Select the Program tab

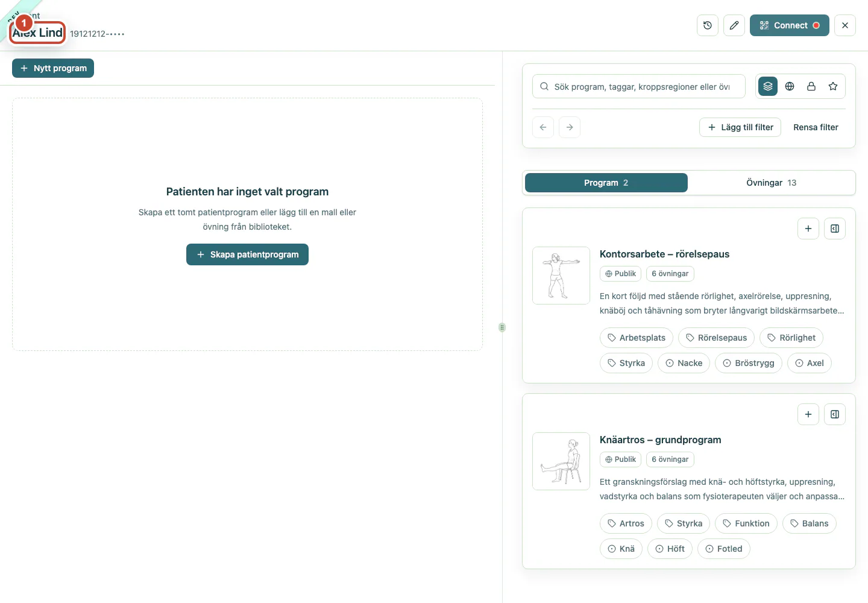click(x=606, y=183)
